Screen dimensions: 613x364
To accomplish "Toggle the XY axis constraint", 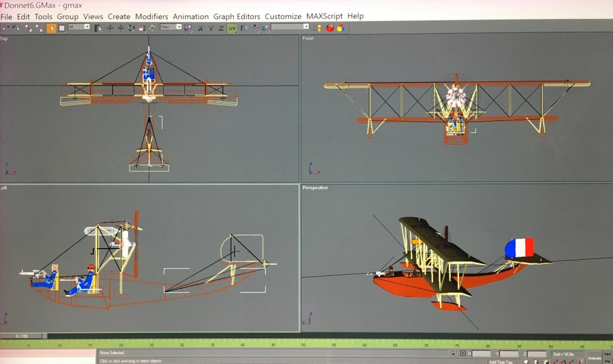I will click(231, 28).
